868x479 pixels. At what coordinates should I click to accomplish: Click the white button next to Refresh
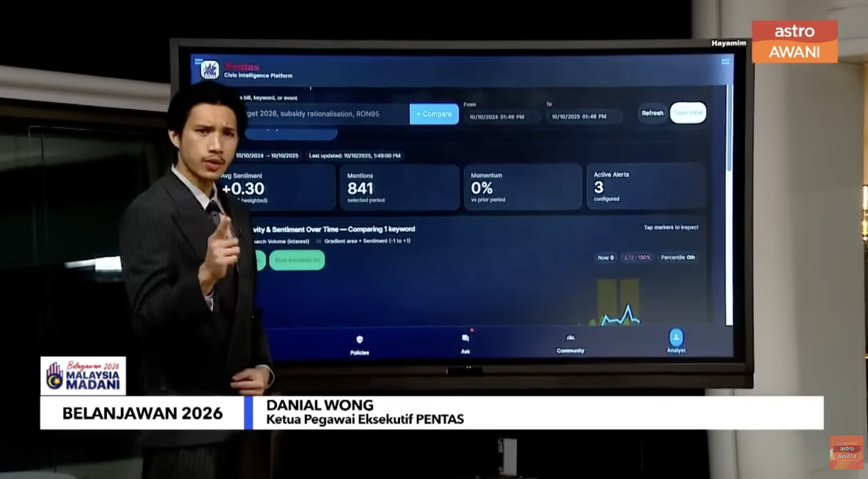tap(688, 113)
